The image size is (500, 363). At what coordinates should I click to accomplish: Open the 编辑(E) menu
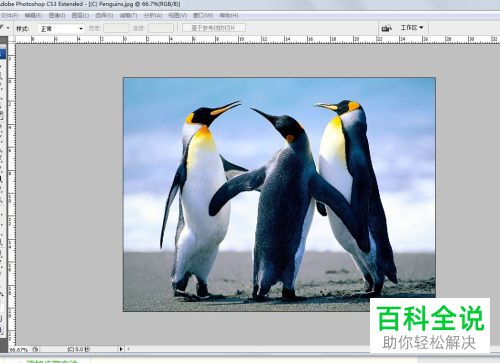[x=33, y=15]
